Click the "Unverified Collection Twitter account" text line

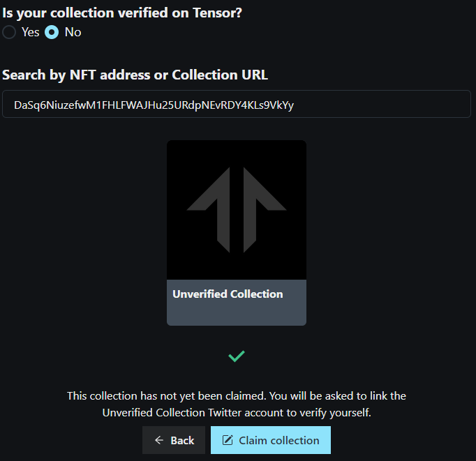(x=237, y=412)
